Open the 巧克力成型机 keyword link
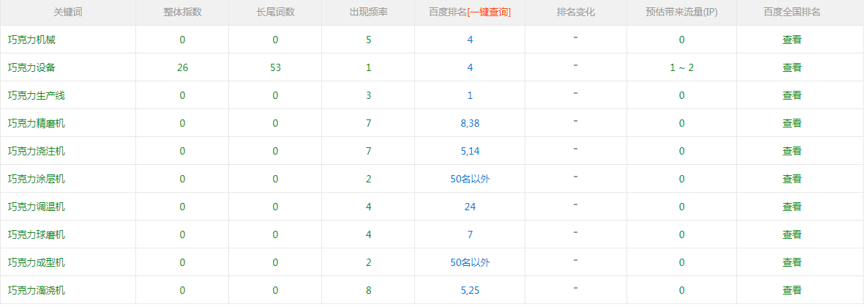This screenshot has height=307, width=868. [37, 262]
